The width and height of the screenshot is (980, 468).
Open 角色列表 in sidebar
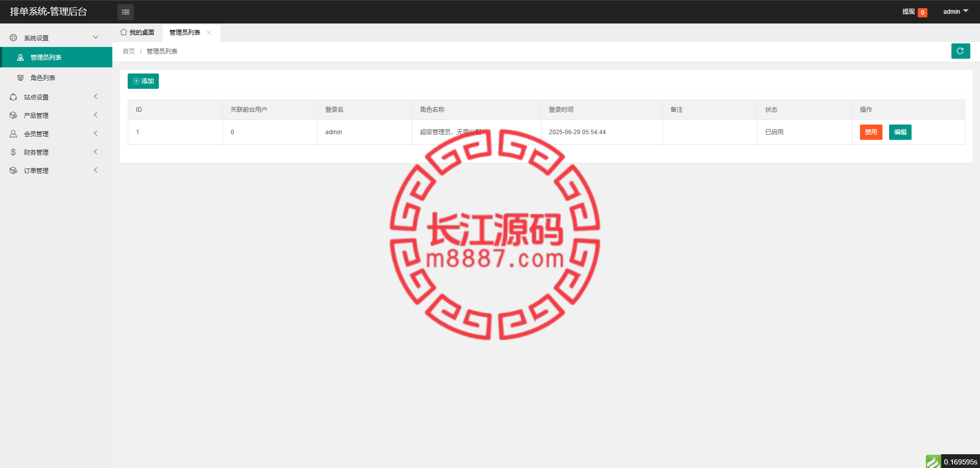tap(56, 78)
